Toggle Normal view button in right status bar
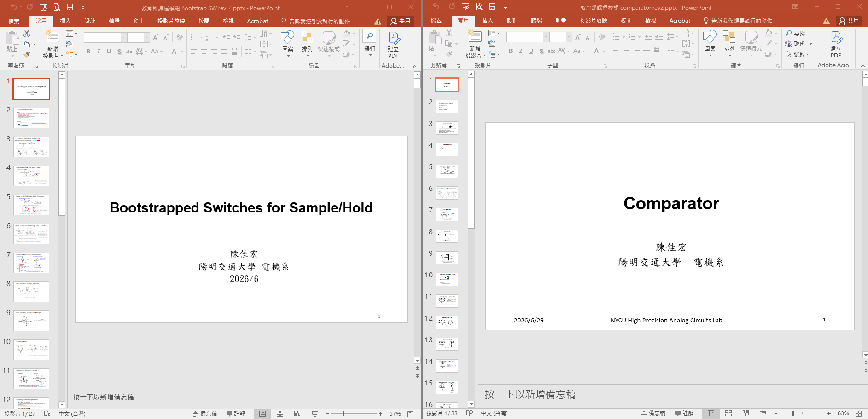Viewport: 868px width, 419px height. 711,413
